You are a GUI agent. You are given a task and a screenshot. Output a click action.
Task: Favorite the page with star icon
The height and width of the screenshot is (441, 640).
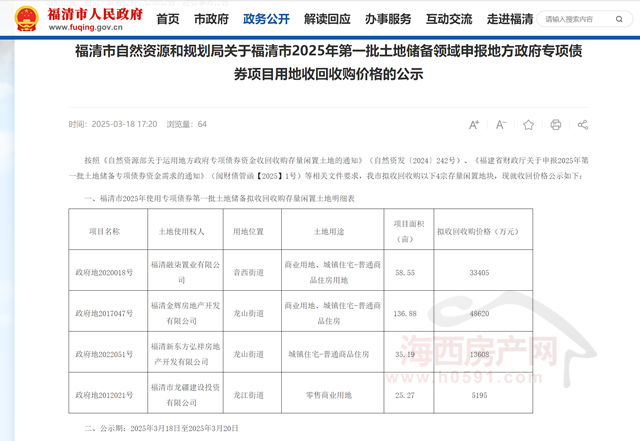click(x=529, y=125)
